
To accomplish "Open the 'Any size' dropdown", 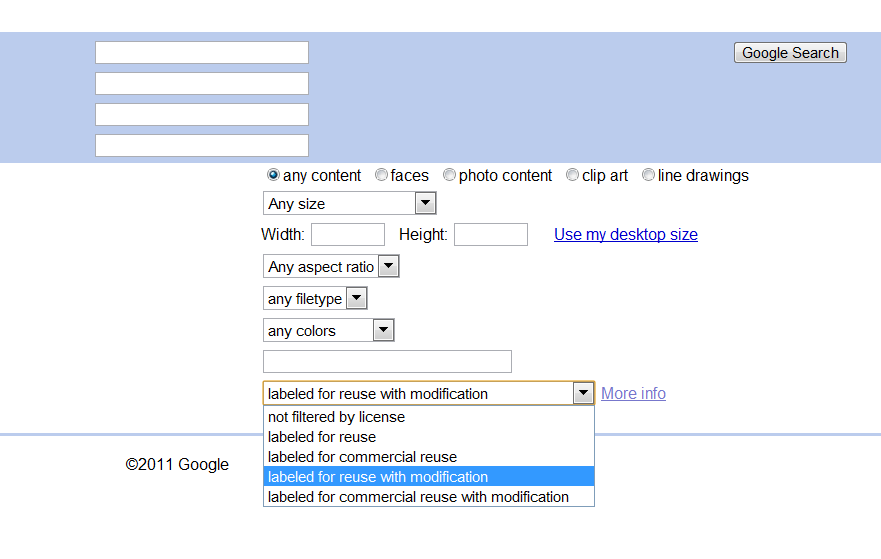I will point(349,203).
